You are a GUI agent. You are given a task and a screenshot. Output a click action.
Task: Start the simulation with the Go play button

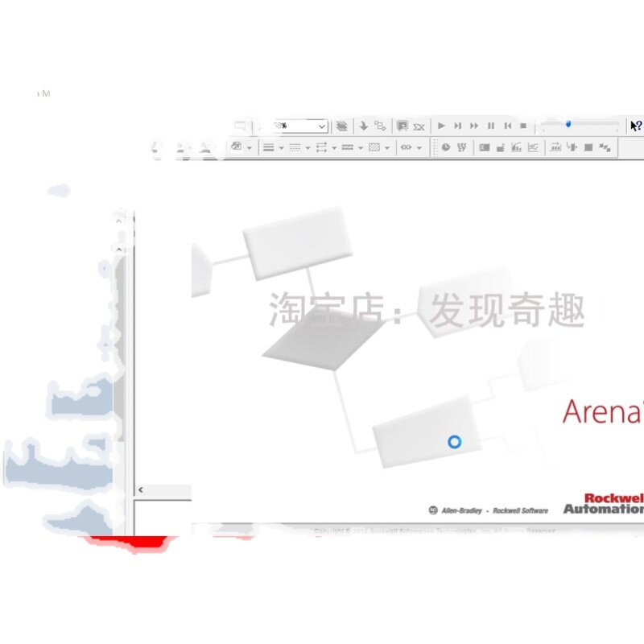pos(441,126)
